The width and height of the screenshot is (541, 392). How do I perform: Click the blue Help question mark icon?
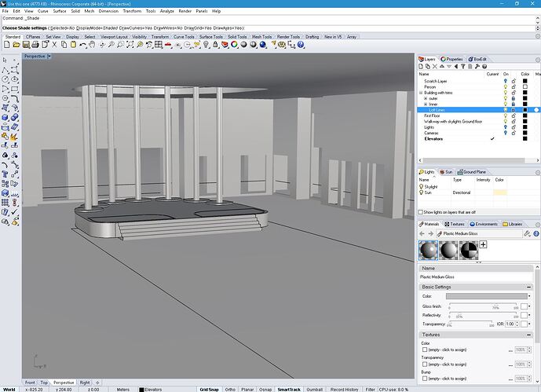[x=301, y=45]
